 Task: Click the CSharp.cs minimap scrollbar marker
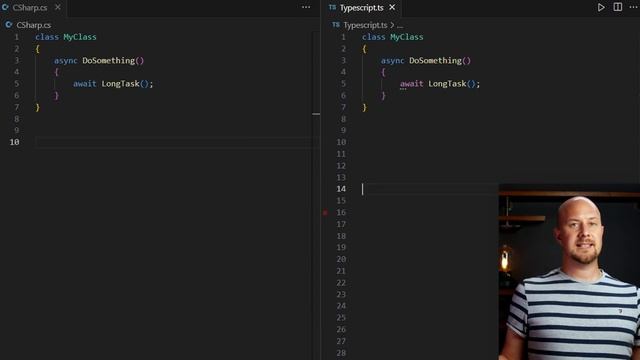click(316, 114)
